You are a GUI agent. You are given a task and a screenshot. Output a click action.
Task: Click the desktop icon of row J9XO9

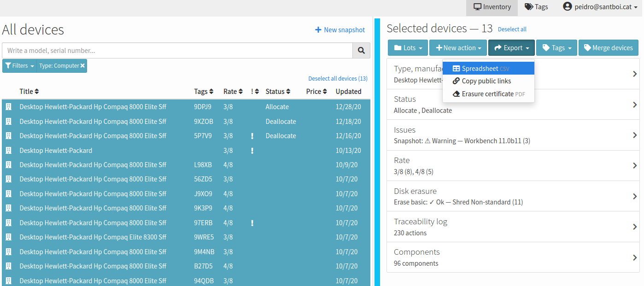click(x=8, y=194)
